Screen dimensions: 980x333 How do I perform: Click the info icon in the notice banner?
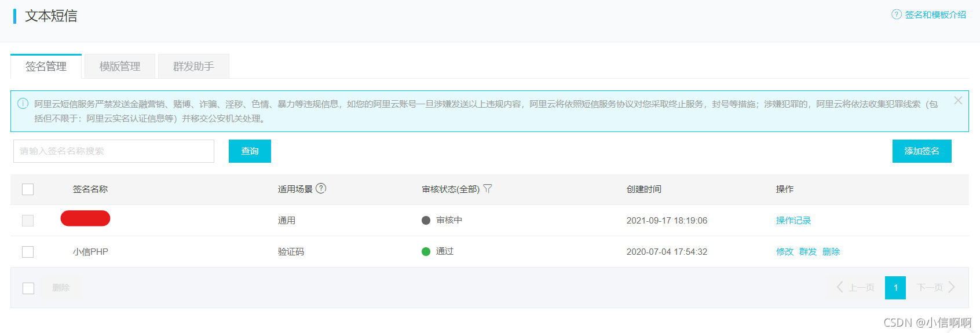23,104
